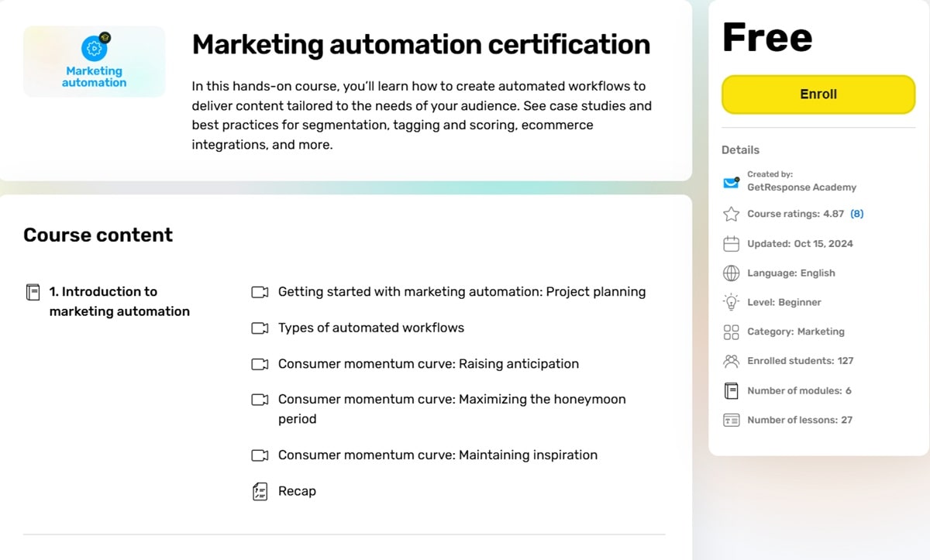Click the Enrolled students people icon

[x=730, y=361]
